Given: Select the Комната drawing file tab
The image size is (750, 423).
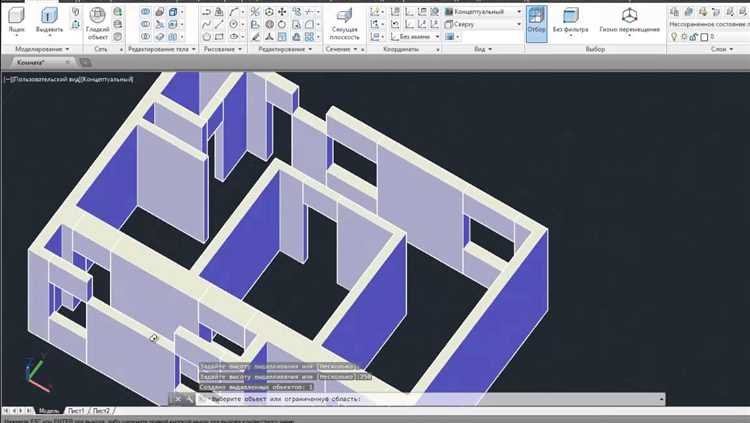Looking at the screenshot, I should [29, 62].
